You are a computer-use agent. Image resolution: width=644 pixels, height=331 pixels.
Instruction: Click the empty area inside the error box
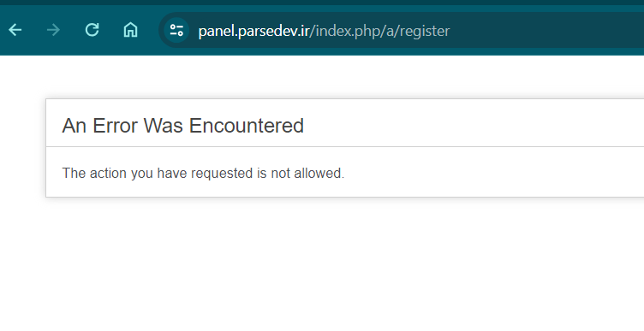tap(493, 172)
